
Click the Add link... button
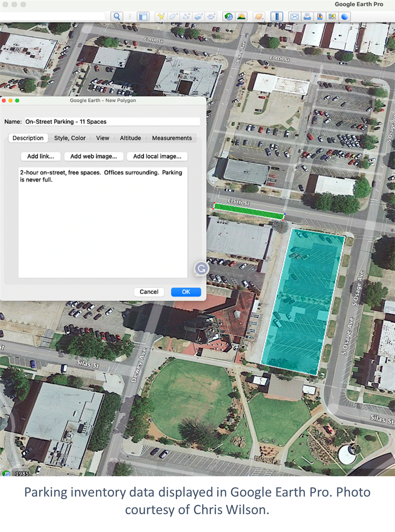(41, 156)
